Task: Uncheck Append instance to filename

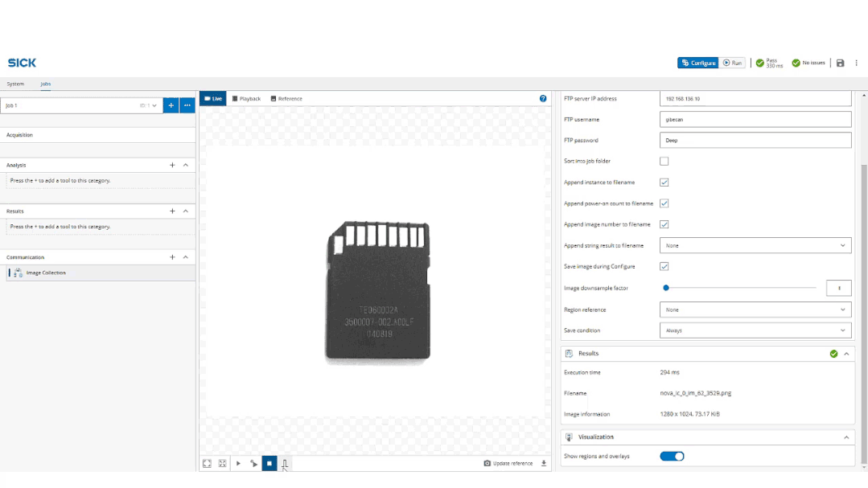Action: click(664, 182)
